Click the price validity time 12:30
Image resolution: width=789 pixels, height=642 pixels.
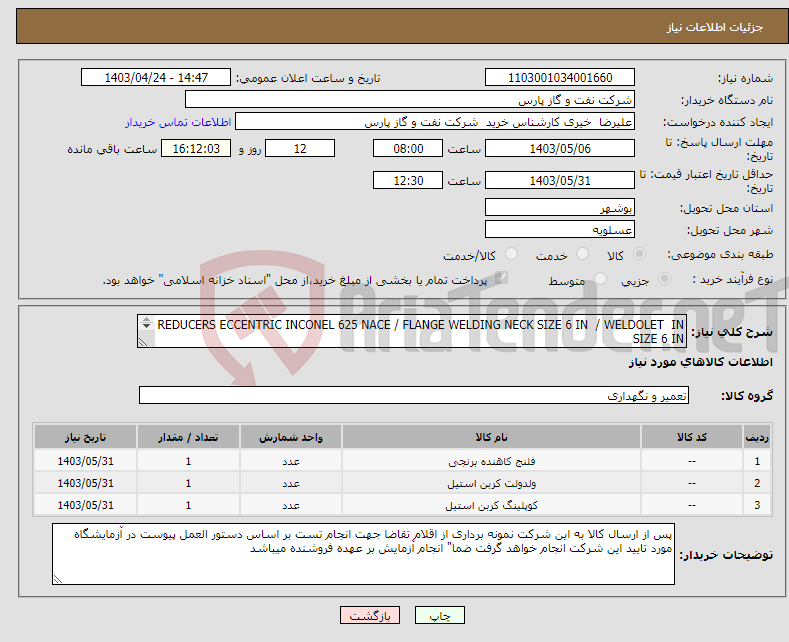click(408, 180)
